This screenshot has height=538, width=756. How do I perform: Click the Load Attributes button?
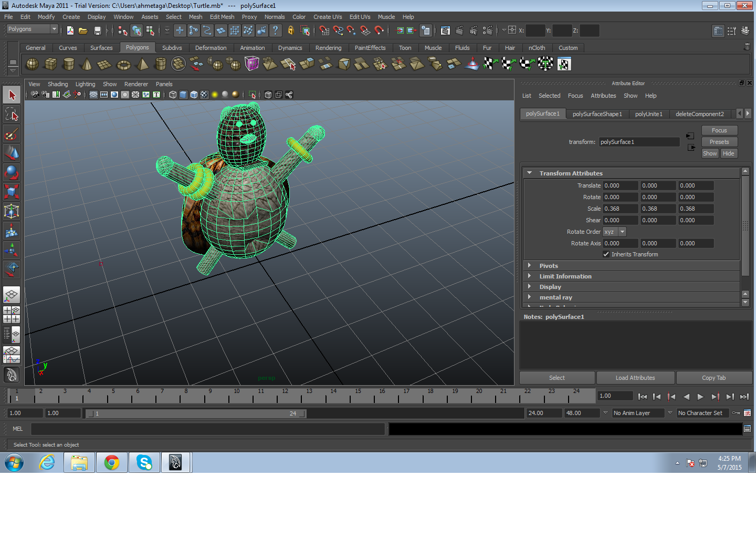(x=635, y=378)
